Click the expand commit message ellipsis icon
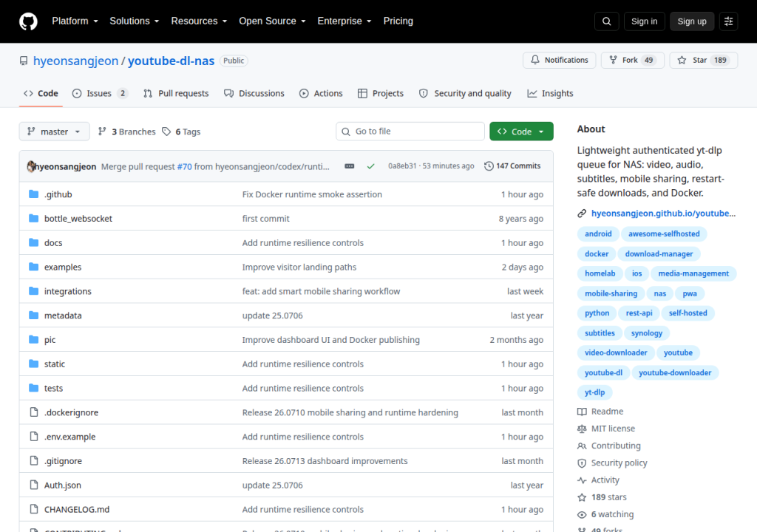 pos(350,166)
